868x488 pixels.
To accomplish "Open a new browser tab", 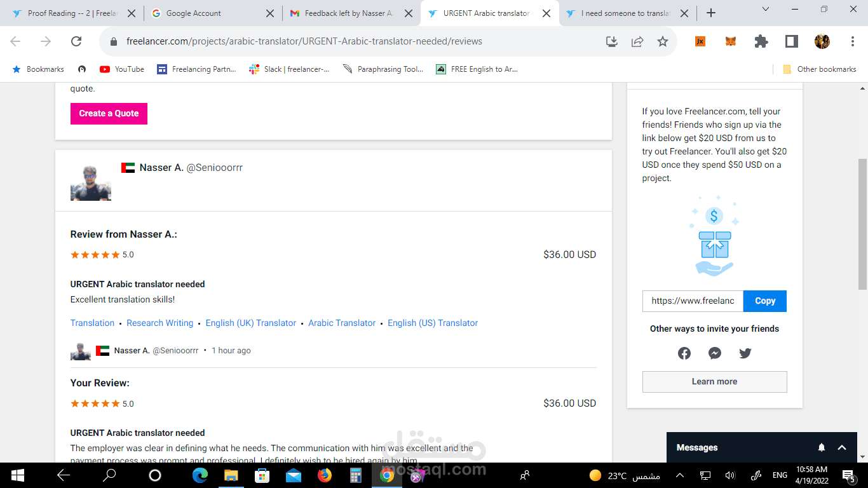I will (x=711, y=13).
